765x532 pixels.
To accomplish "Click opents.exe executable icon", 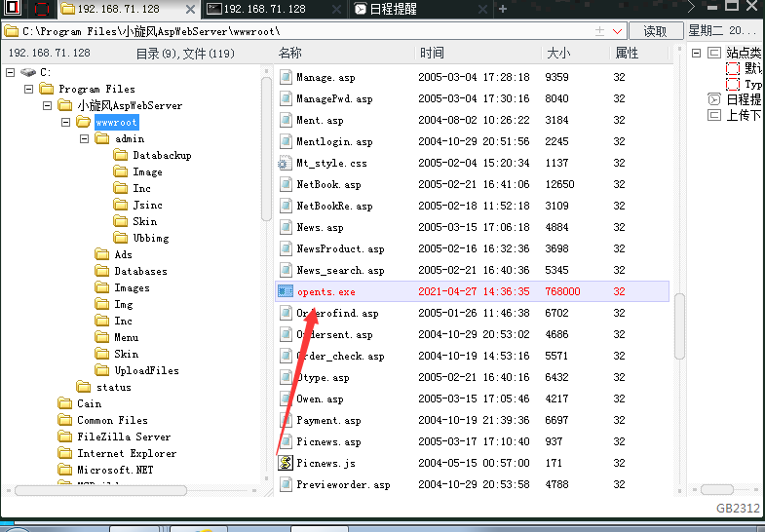I will (286, 291).
